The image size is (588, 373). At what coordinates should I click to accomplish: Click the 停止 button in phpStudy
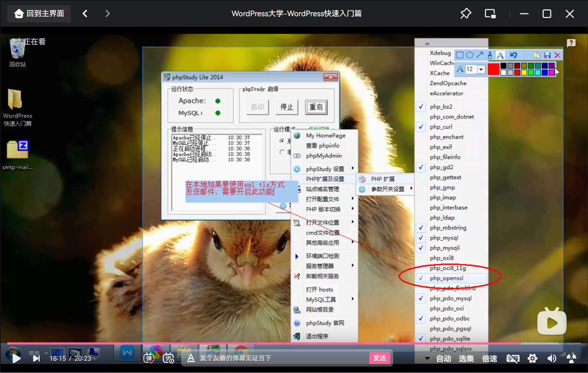tap(287, 107)
